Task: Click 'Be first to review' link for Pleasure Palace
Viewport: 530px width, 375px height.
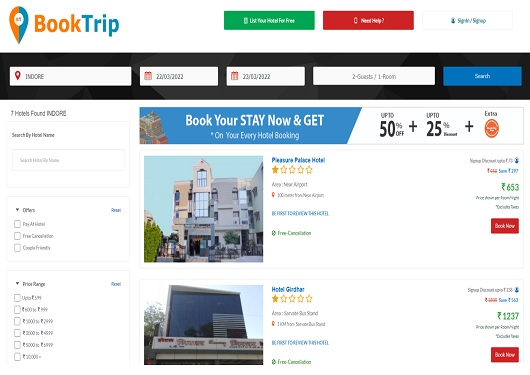Action: point(300,213)
